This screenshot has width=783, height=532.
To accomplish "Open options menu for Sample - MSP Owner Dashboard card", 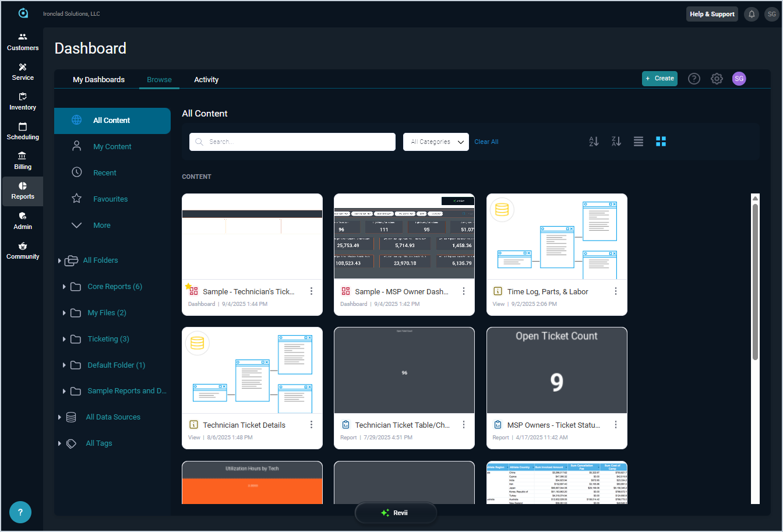I will 464,291.
